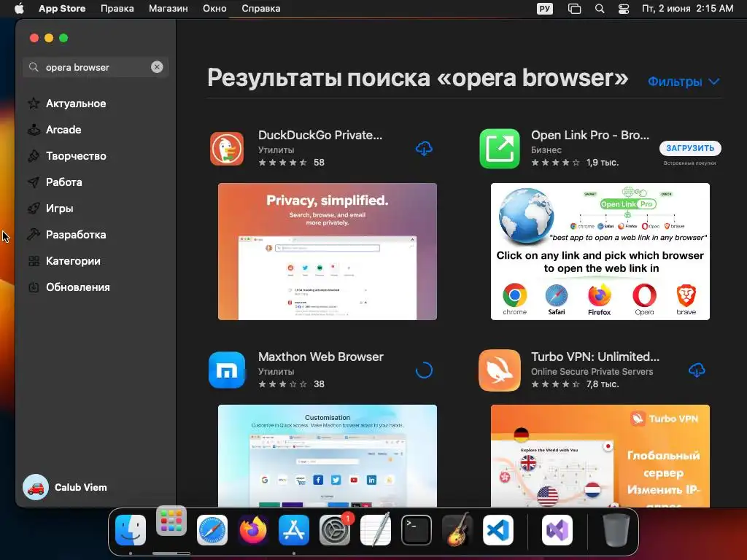Screen dimensions: 747x560
Task: Open the DuckDuckGo Private title link
Action: coord(320,135)
